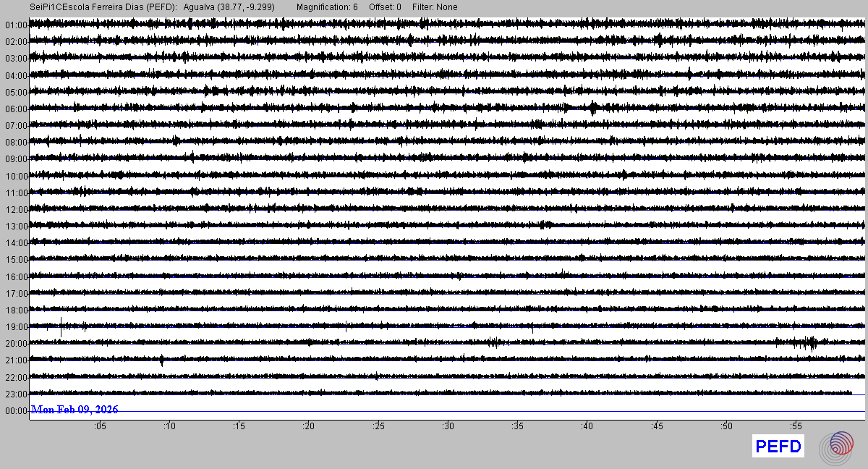This screenshot has height=469, width=868.
Task: Select the :55 minute axis marker
Action: [x=796, y=426]
